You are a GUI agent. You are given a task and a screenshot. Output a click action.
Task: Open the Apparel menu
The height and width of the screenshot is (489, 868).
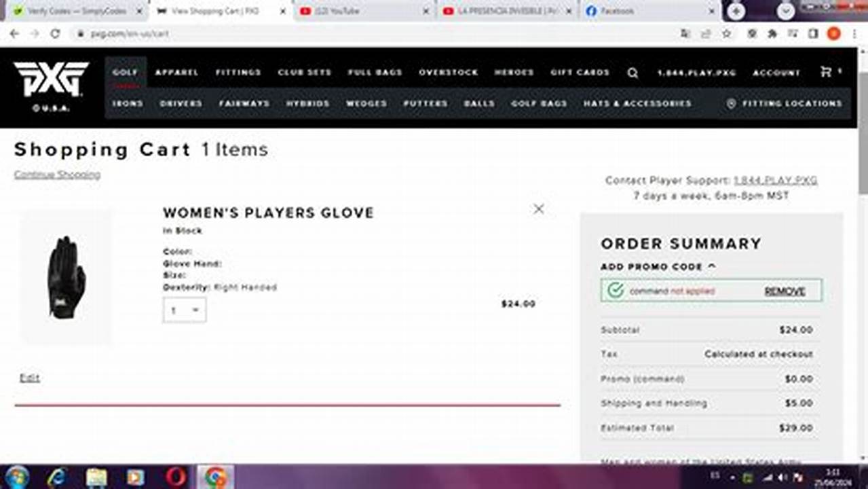point(176,72)
